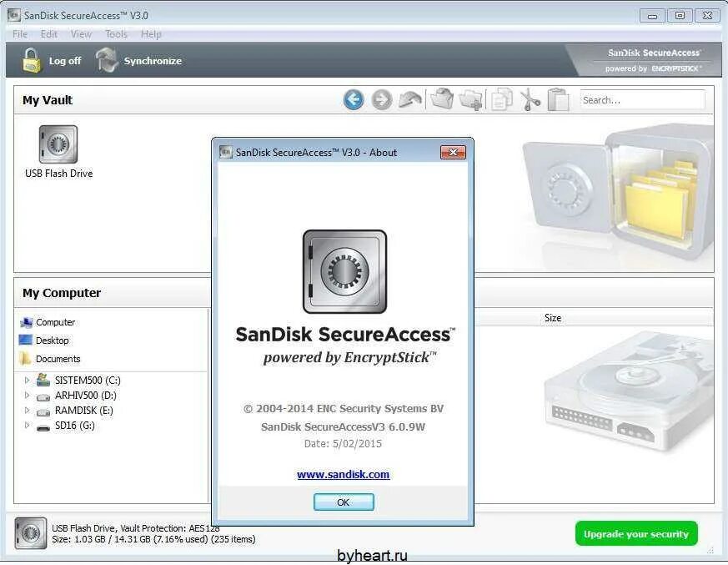
Task: Expand the SISTEM500 (C:) drive
Action: 26,380
